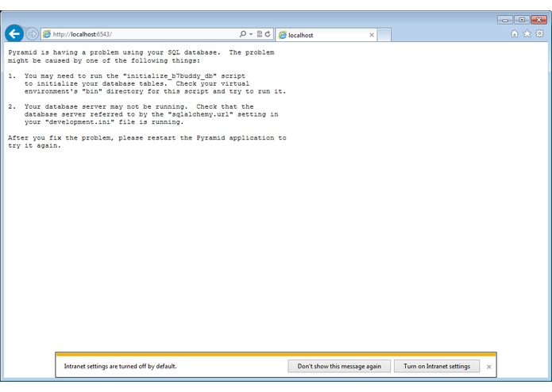Click the text "initialize_b7buddy_db" in the error
The image size is (552, 392).
(x=170, y=76)
